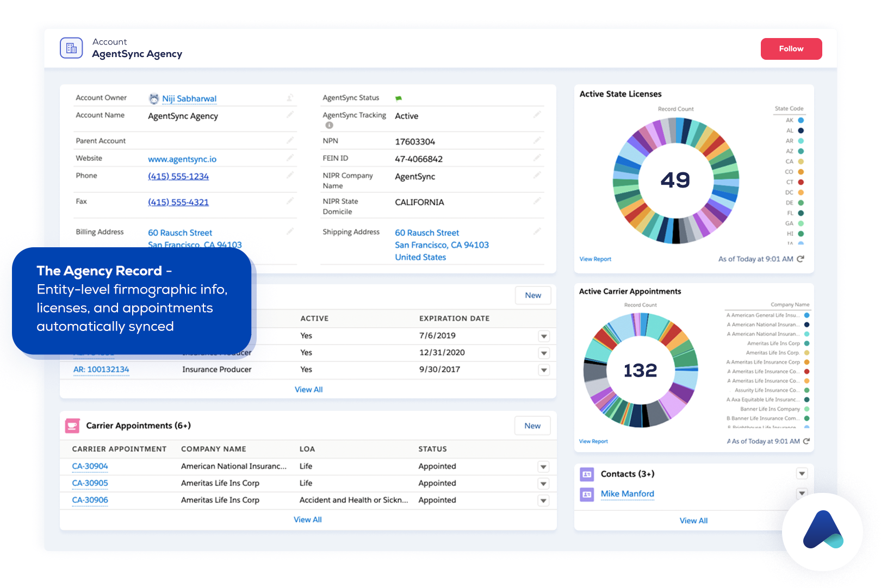Click View All under Carrier Appointments
881x588 pixels.
point(308,520)
